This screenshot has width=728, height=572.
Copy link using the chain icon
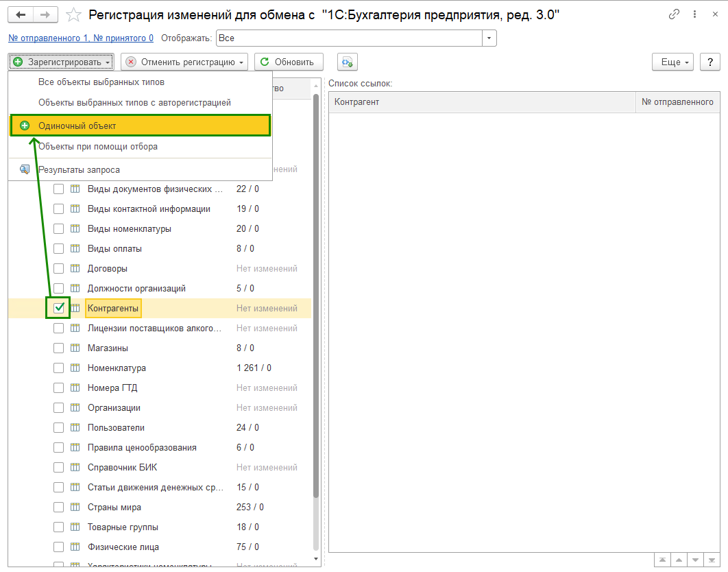pyautogui.click(x=674, y=14)
